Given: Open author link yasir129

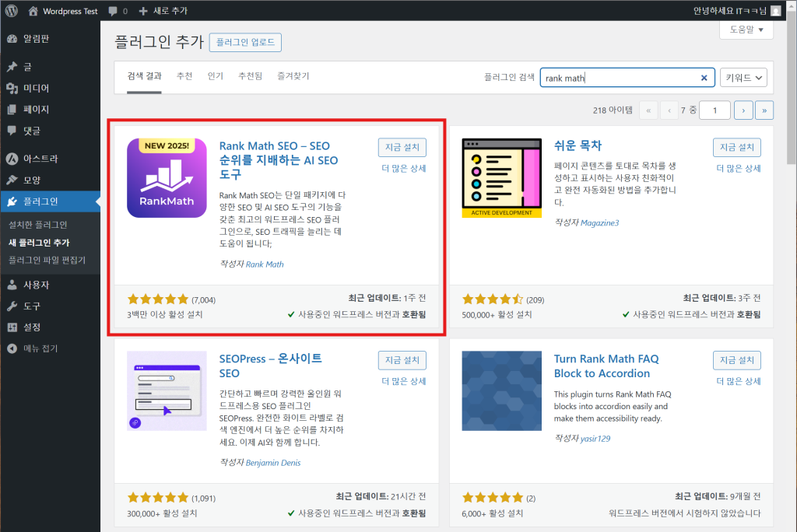Looking at the screenshot, I should (x=595, y=439).
